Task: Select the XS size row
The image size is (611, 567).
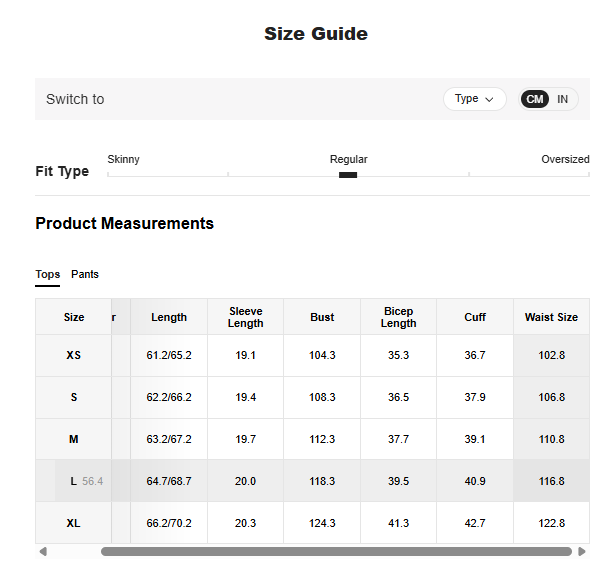Action: pyautogui.click(x=74, y=355)
